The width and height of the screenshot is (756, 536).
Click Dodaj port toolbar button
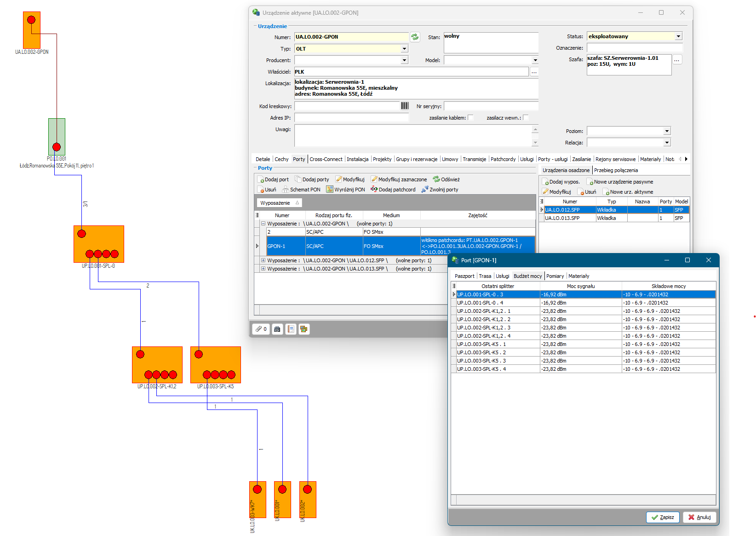click(x=273, y=179)
